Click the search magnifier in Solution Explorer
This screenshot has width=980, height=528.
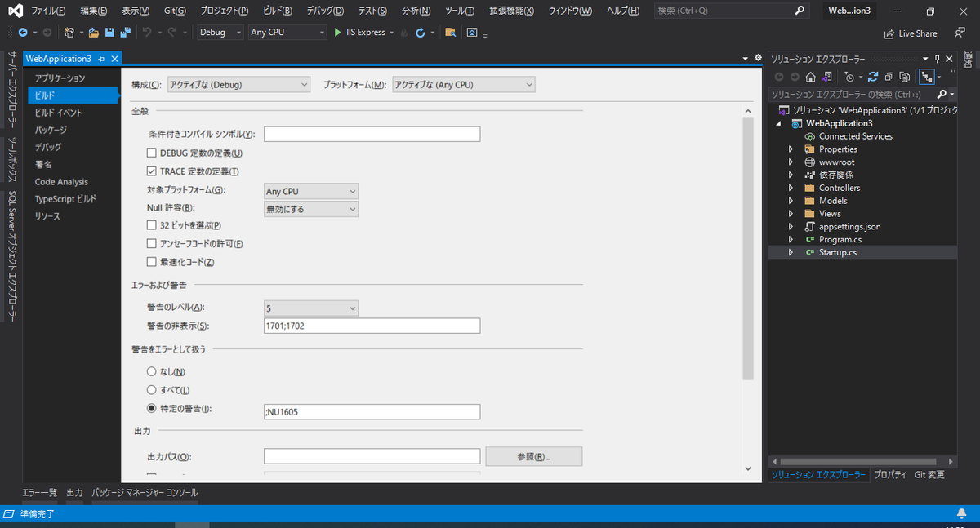[941, 94]
